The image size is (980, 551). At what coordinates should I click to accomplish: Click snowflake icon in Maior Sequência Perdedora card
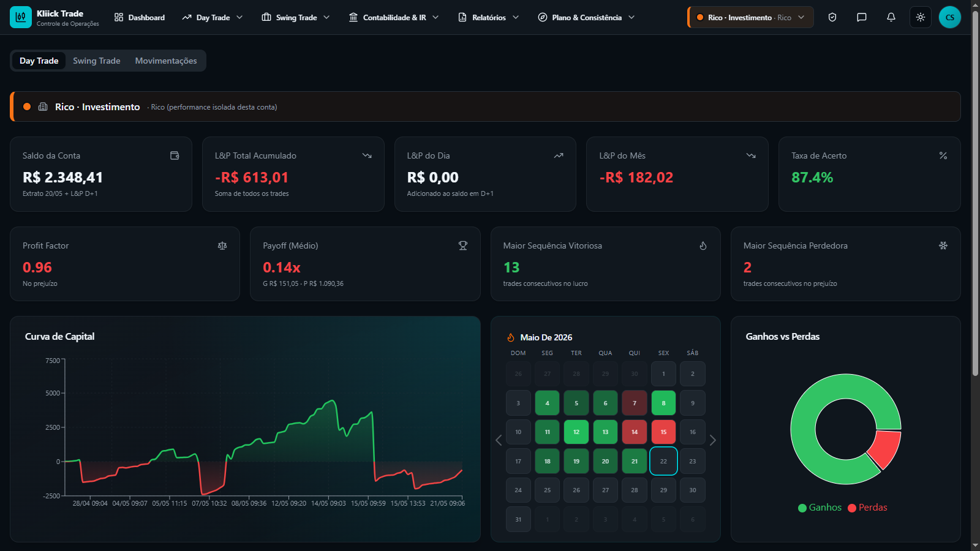tap(943, 246)
